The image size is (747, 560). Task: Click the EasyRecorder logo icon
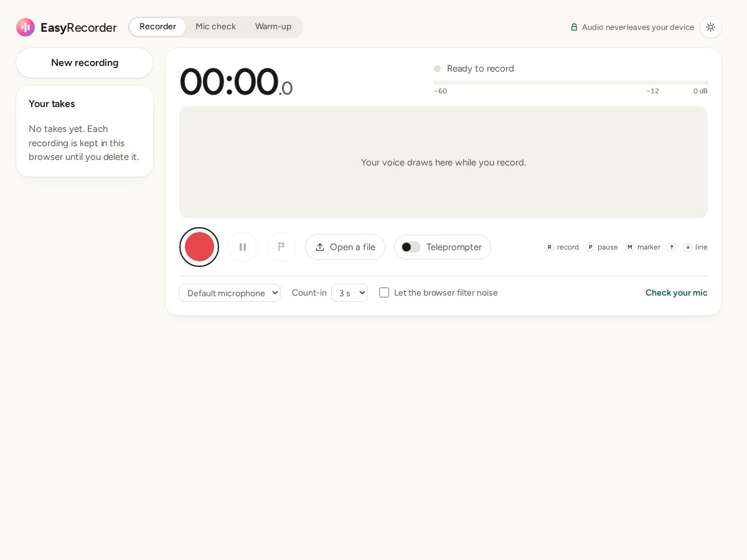(x=26, y=27)
